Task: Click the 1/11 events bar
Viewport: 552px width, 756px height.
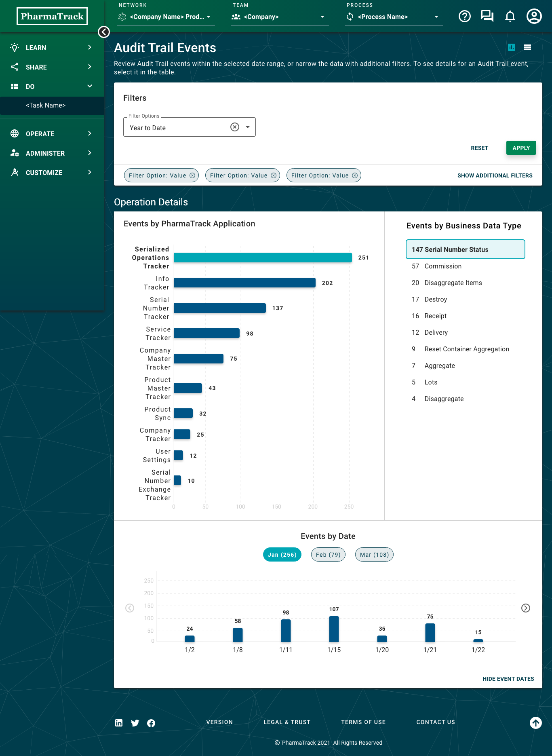Action: click(x=286, y=631)
